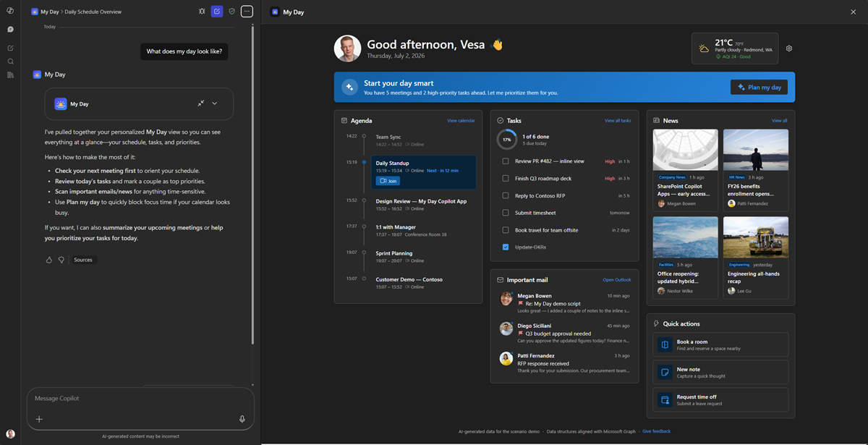Open the Copilot home logo icon
The width and height of the screenshot is (868, 445).
[10, 12]
